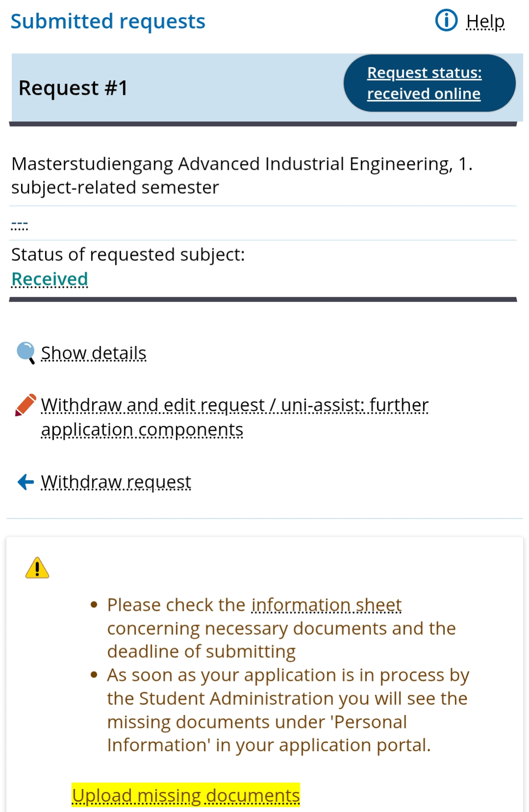529x812 pixels.
Task: Click the 'Status of requested subject:' label
Action: (x=128, y=255)
